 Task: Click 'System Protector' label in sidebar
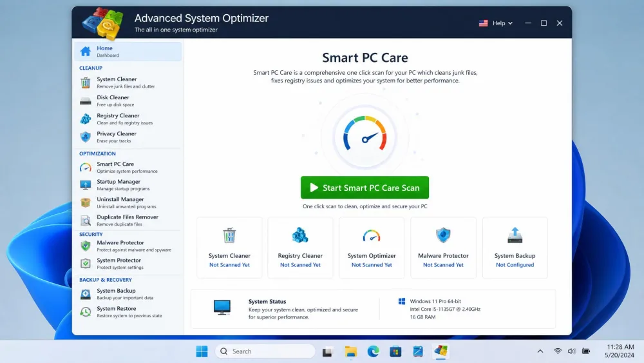coord(118,260)
